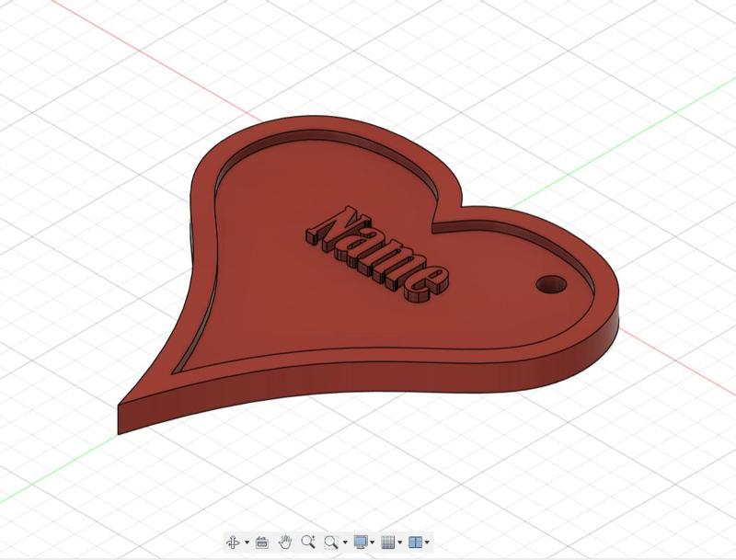Expand the Orbit tool dropdown arrow
This screenshot has width=736, height=560.
[246, 543]
